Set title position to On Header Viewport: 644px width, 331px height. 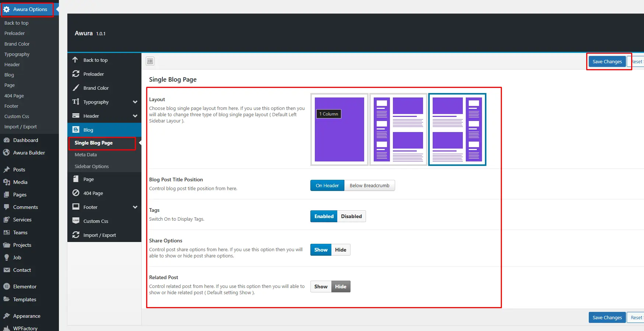click(x=327, y=185)
